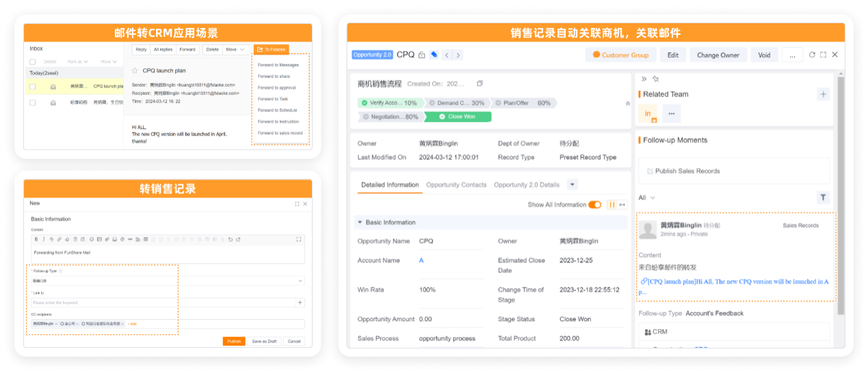868x371 pixels.
Task: Click plus icon beside Link to field
Action: pos(300,302)
